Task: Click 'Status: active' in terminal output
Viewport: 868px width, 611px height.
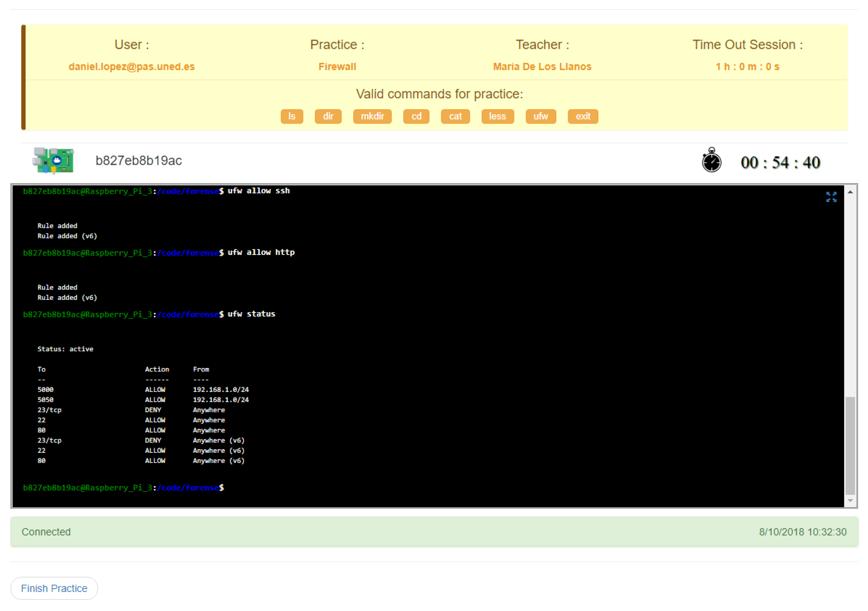Action: click(65, 349)
